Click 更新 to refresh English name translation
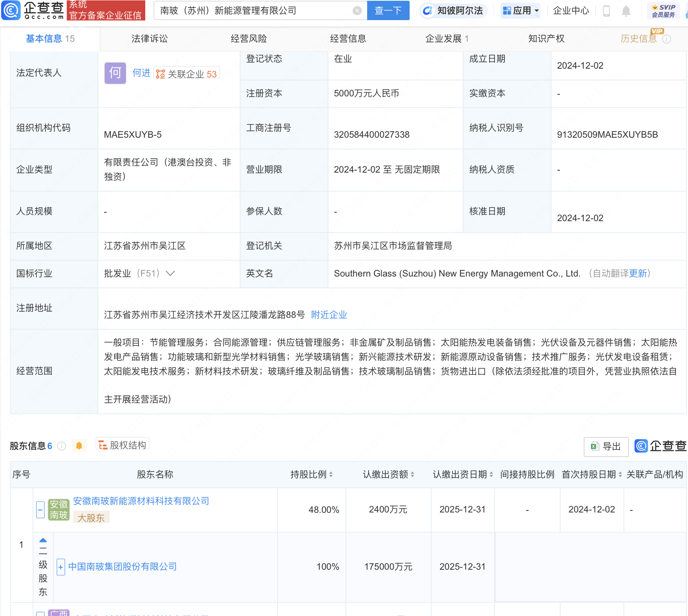The height and width of the screenshot is (616, 688). (x=638, y=273)
